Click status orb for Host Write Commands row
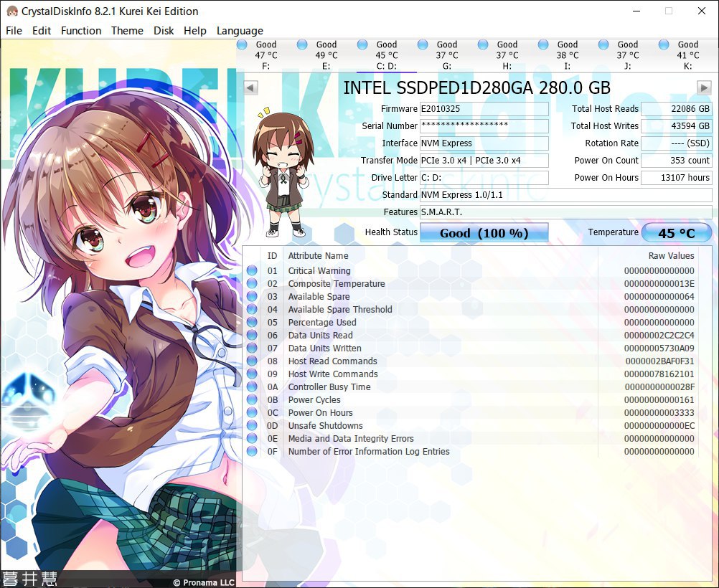This screenshot has width=719, height=588. [252, 374]
